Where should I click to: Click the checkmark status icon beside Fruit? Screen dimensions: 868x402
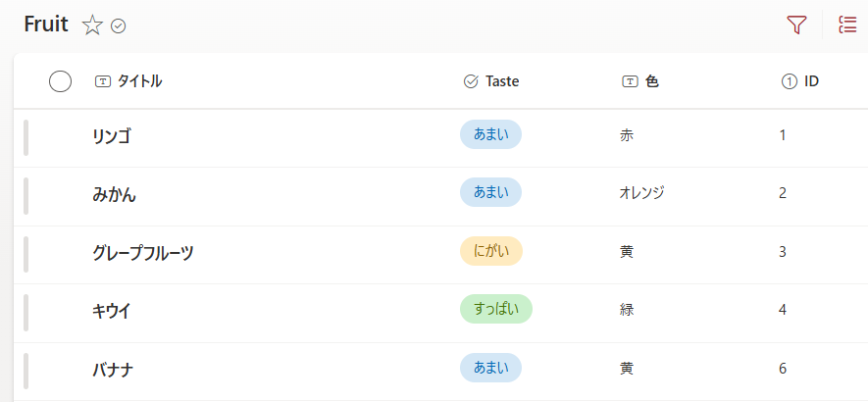click(119, 26)
